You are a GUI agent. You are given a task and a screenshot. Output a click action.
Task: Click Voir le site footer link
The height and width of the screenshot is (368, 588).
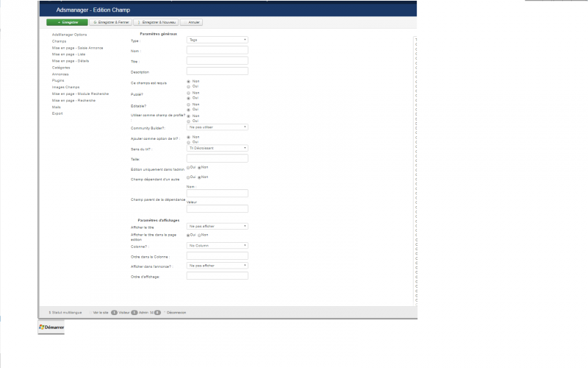click(100, 313)
